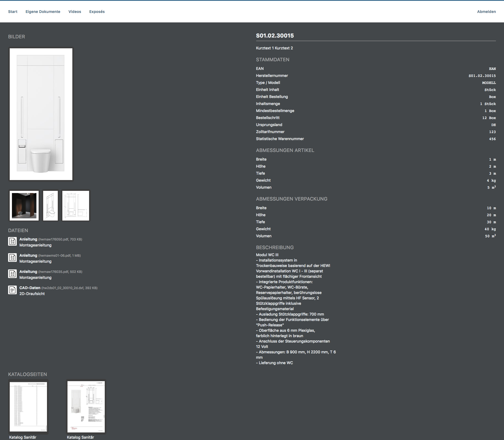Click document icon for hwmaw176050.pdf

12,241
